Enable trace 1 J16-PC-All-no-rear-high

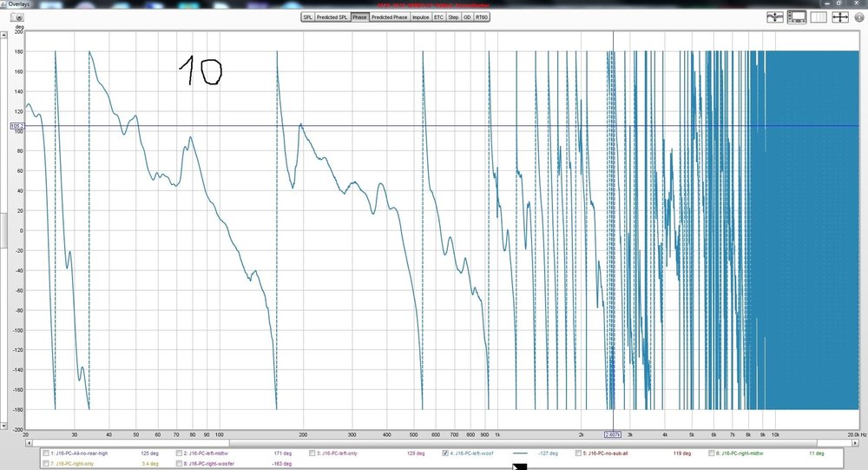click(46, 453)
